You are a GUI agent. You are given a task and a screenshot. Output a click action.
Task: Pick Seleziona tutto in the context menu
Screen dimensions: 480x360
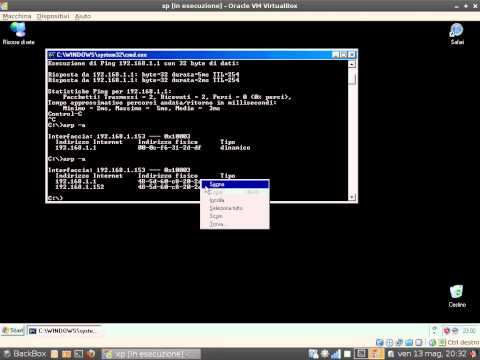point(235,208)
